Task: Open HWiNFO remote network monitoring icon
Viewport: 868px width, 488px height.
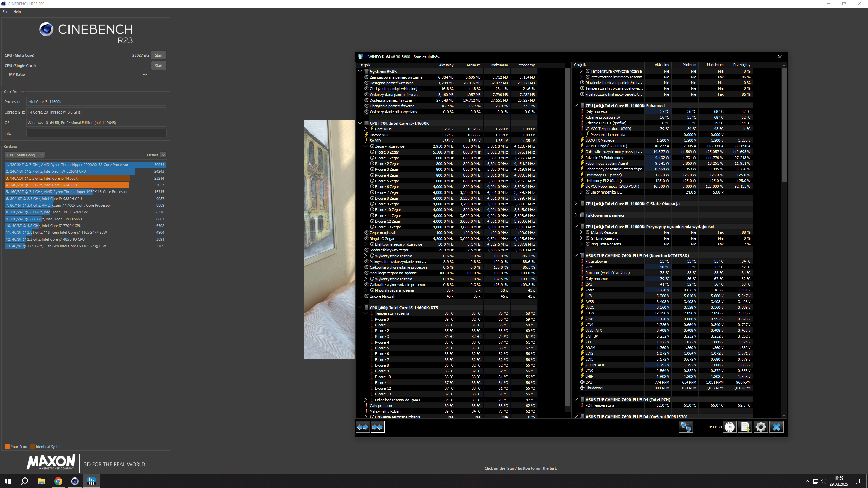Action: coord(685,427)
